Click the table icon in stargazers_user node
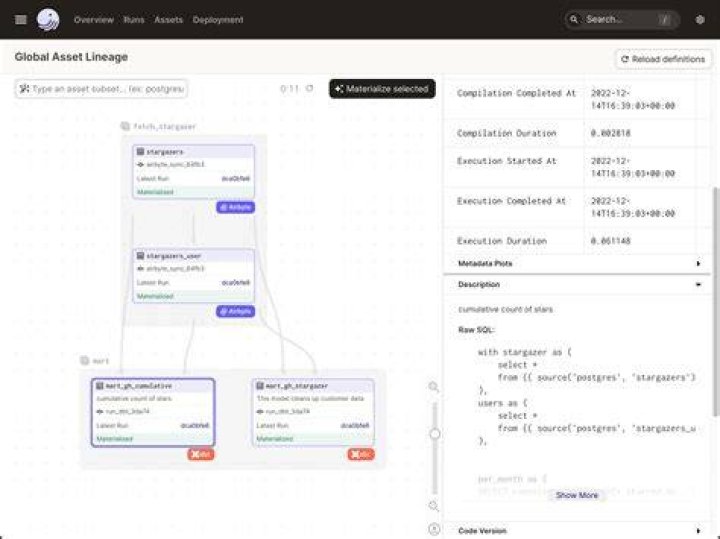This screenshot has width=720, height=539. point(141,256)
